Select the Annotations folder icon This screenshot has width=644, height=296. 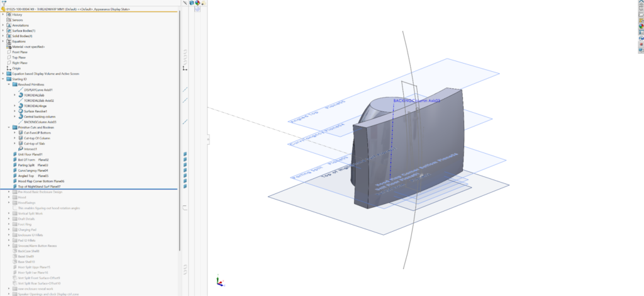[9, 25]
